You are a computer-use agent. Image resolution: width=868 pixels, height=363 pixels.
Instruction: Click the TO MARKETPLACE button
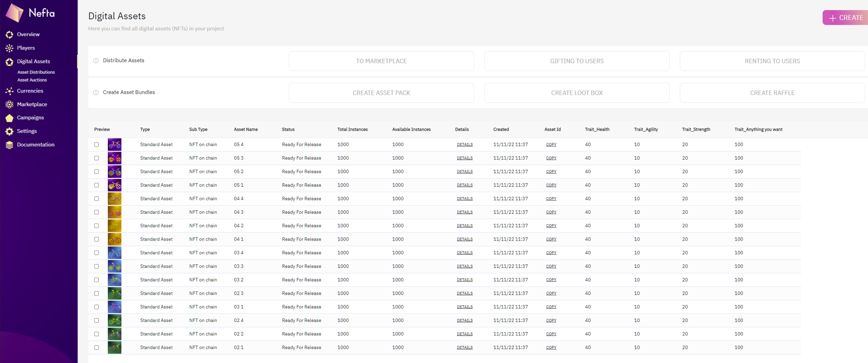click(381, 61)
